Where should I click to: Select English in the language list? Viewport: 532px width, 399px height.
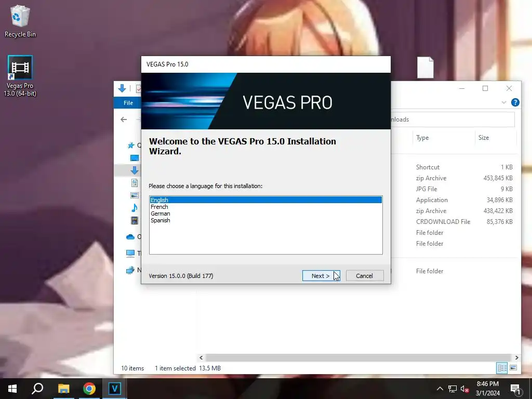[x=265, y=200]
